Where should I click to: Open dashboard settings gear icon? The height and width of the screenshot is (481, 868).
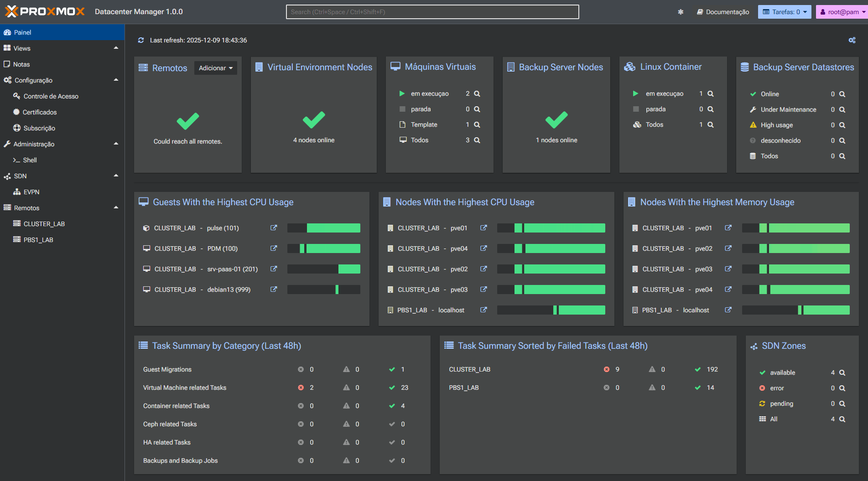(x=852, y=40)
